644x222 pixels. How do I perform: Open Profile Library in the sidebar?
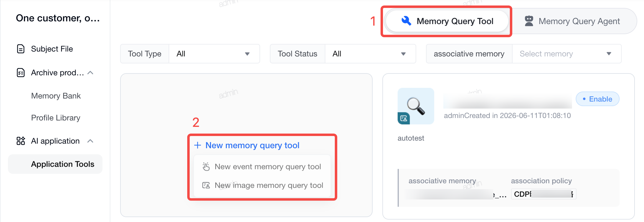pos(55,118)
